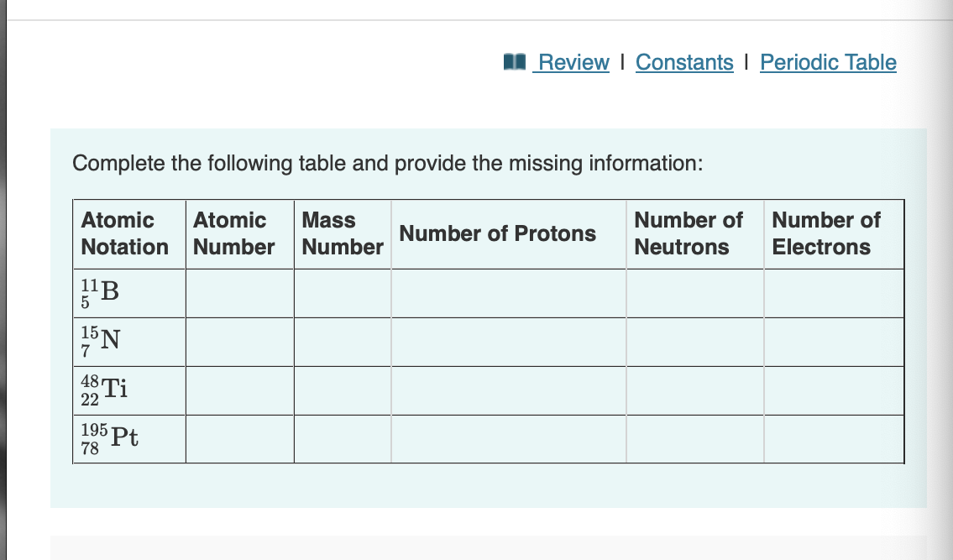The height and width of the screenshot is (560, 953).
Task: Click the Number of Neutrons cell for ⁴⁸Ti
Action: [x=694, y=390]
